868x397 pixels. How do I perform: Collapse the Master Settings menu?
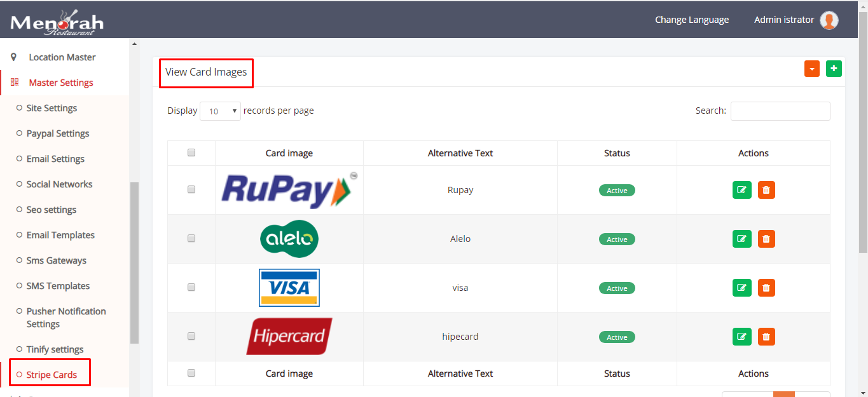(x=61, y=83)
